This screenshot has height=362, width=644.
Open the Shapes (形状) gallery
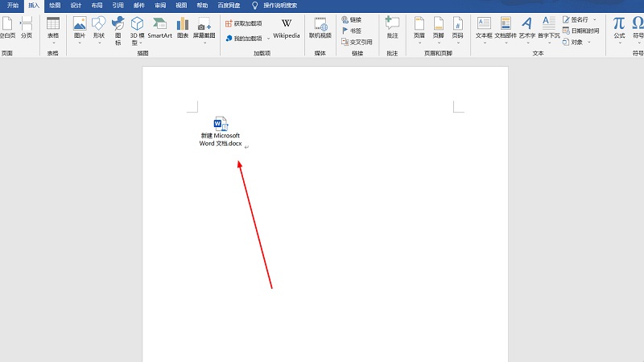[98, 31]
